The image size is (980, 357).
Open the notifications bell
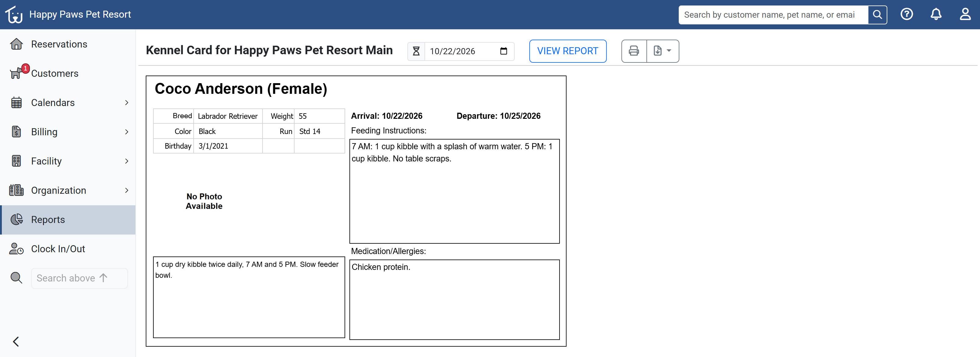click(936, 14)
